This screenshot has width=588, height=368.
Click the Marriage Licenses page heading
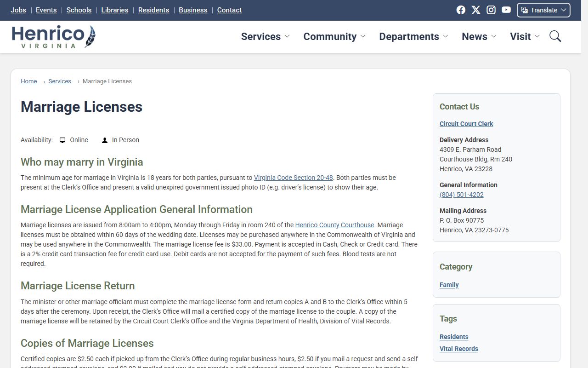click(82, 107)
